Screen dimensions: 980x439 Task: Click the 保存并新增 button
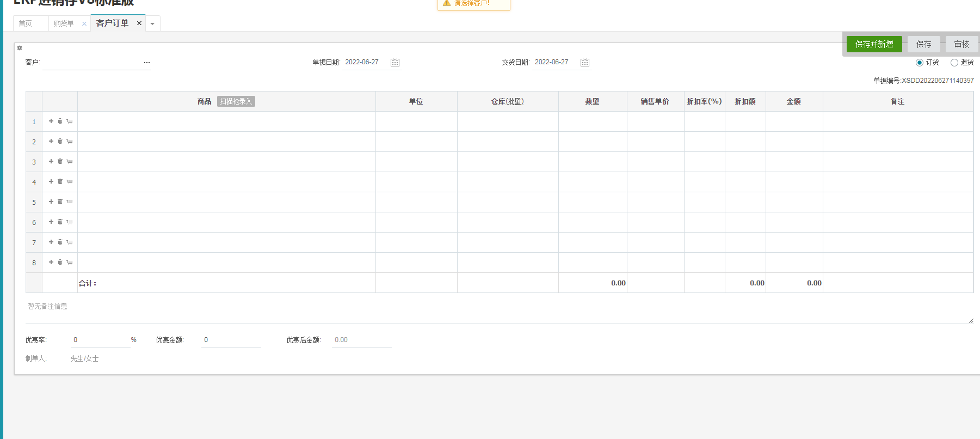pos(874,44)
